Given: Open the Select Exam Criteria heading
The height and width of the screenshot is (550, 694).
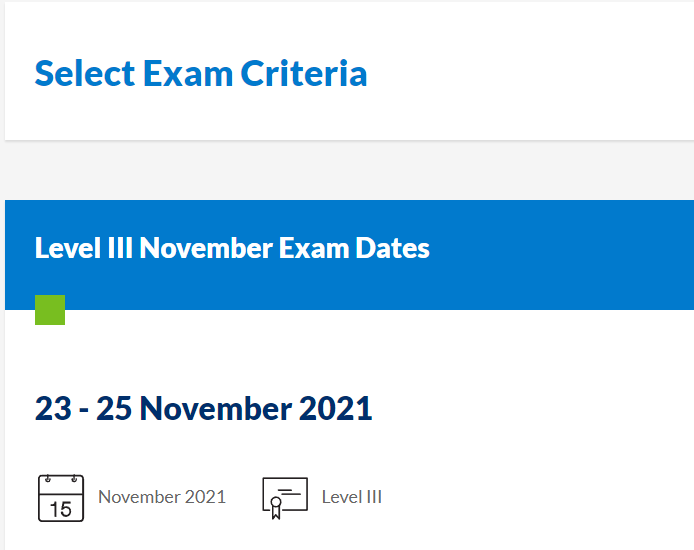Looking at the screenshot, I should click(200, 73).
